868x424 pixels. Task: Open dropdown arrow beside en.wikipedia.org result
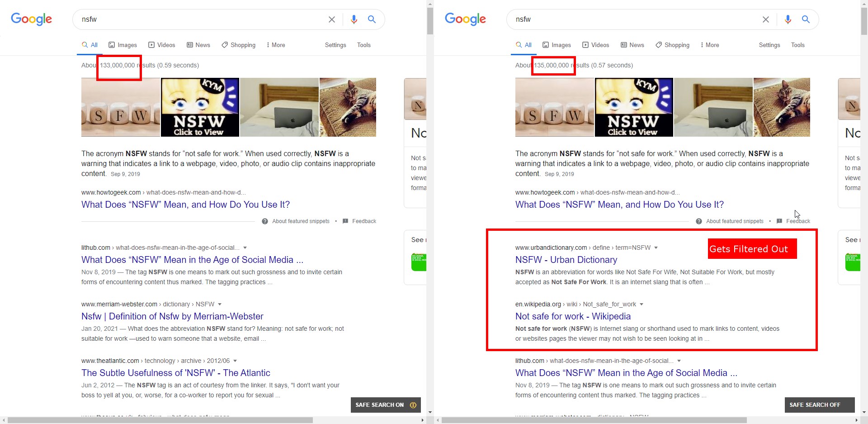click(642, 305)
